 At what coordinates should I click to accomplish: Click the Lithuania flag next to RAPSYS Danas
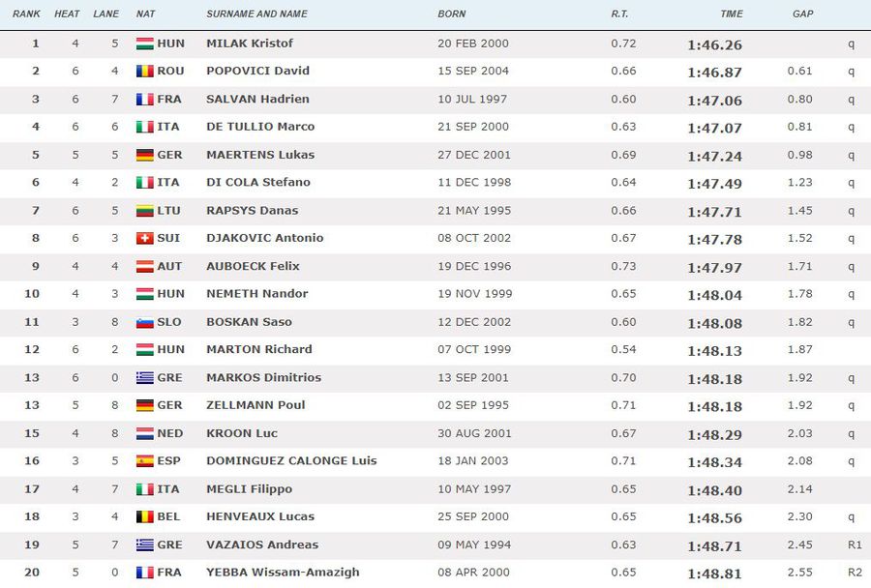pyautogui.click(x=144, y=211)
